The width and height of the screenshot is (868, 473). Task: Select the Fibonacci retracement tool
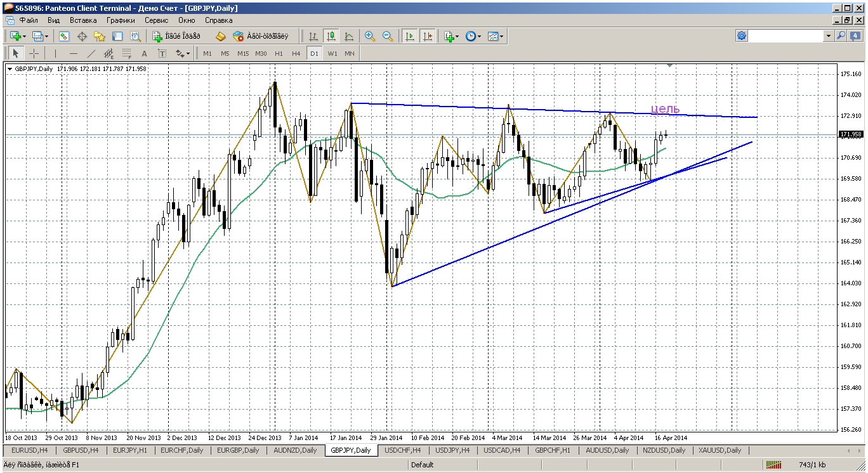click(x=126, y=53)
